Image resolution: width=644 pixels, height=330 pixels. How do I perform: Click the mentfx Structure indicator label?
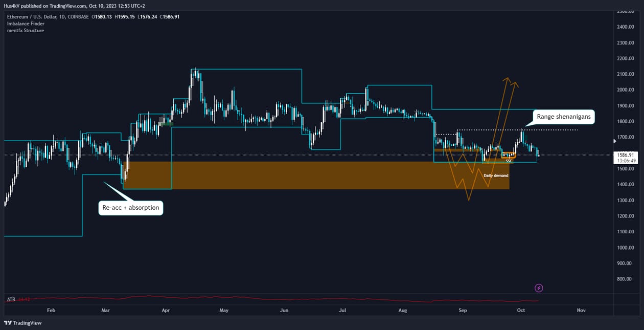click(x=26, y=30)
